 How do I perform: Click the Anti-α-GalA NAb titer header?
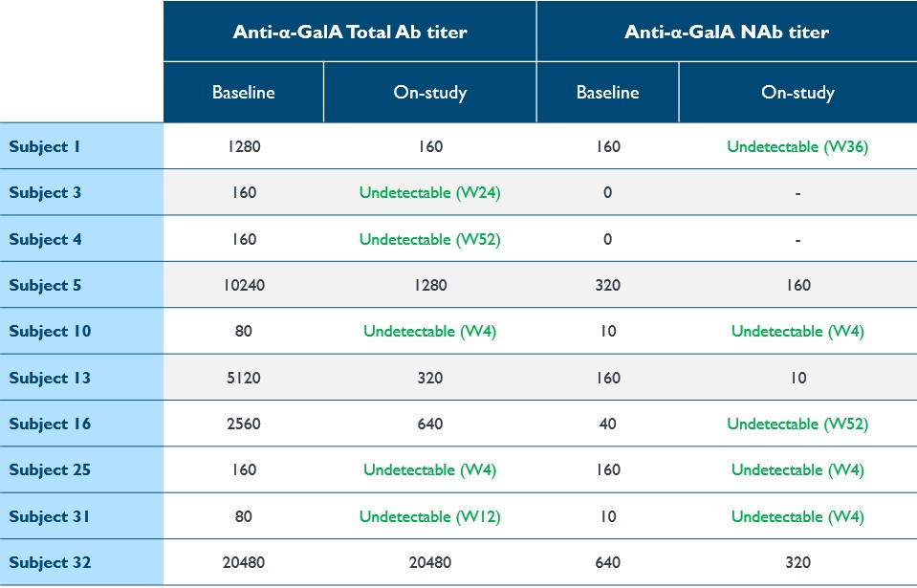pos(727,32)
